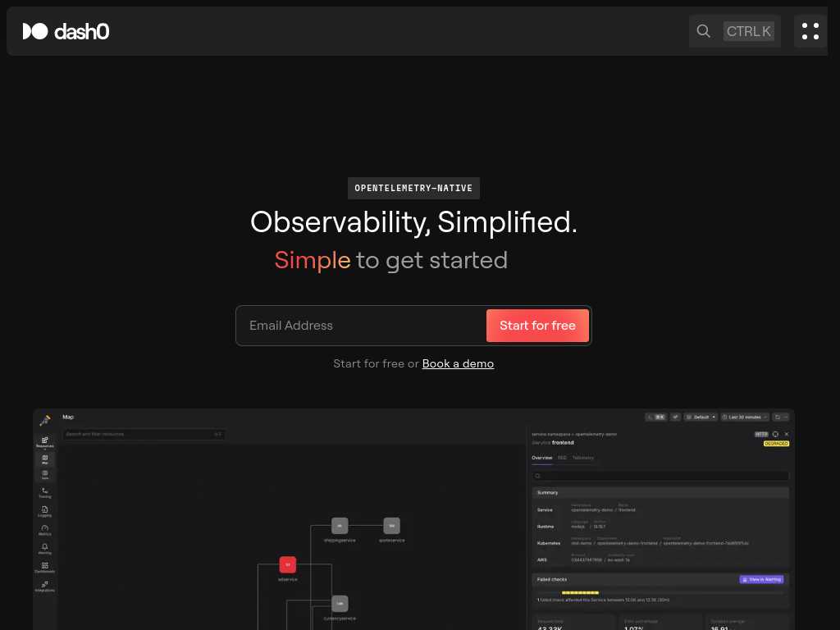Click the Map page title in the preview
This screenshot has width=840, height=630.
tap(68, 417)
